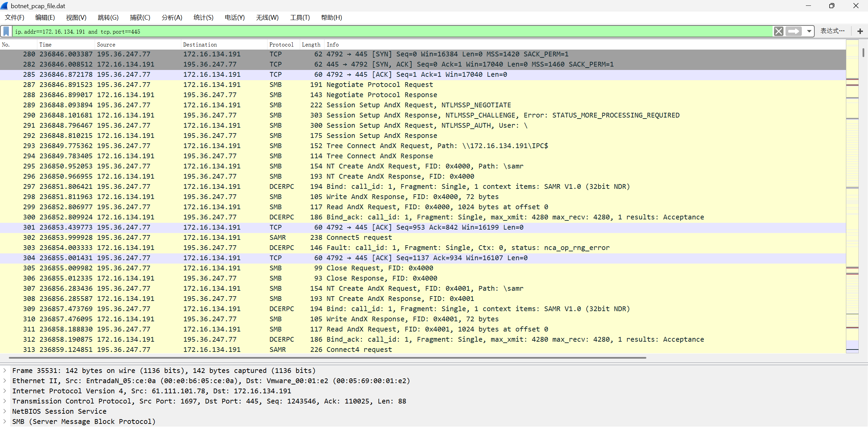This screenshot has height=430, width=868.
Task: Sort by the Length column header
Action: (x=311, y=44)
